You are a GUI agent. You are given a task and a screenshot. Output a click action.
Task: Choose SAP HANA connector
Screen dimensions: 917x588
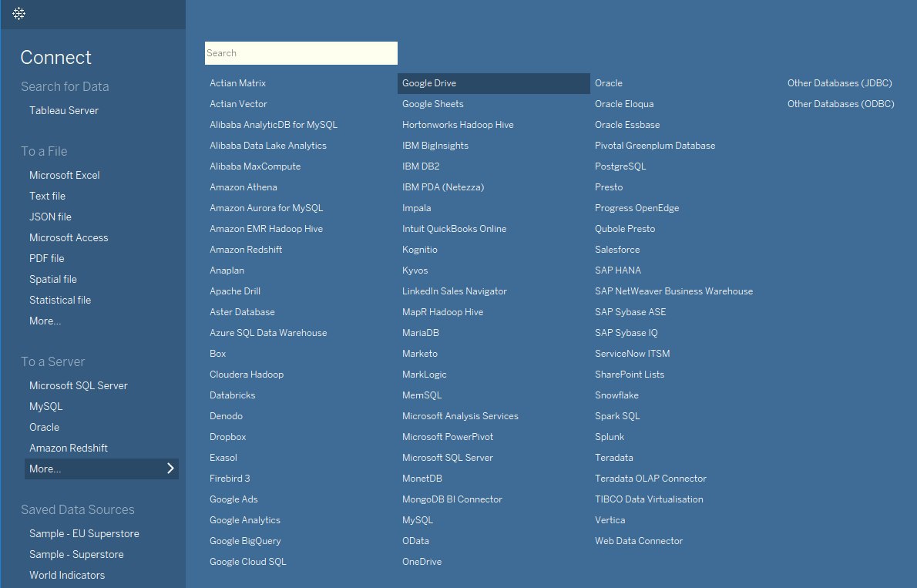pos(618,270)
